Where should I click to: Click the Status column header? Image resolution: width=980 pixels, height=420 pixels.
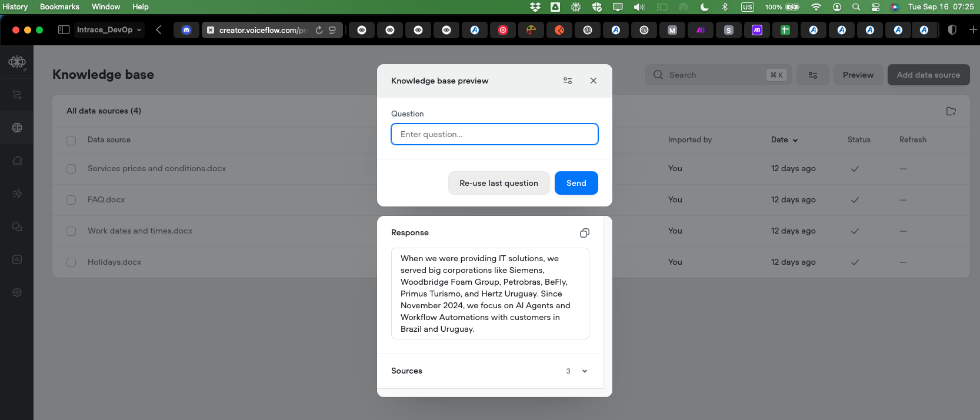click(x=859, y=139)
